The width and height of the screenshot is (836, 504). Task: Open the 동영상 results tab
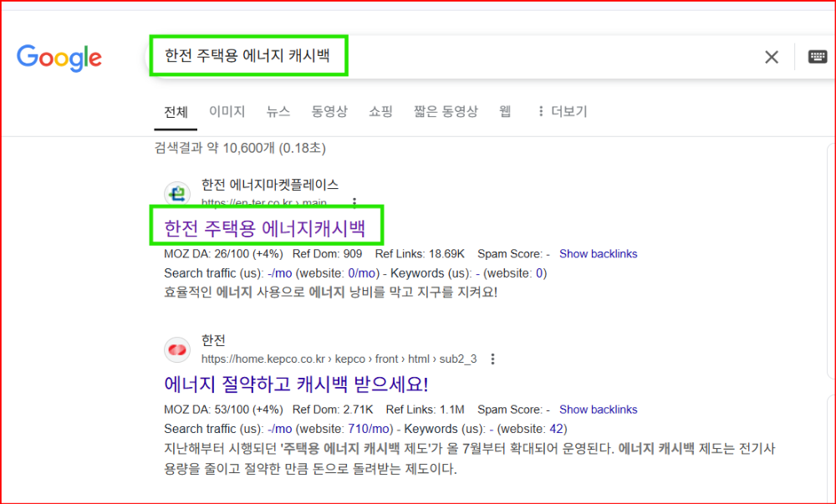point(329,110)
